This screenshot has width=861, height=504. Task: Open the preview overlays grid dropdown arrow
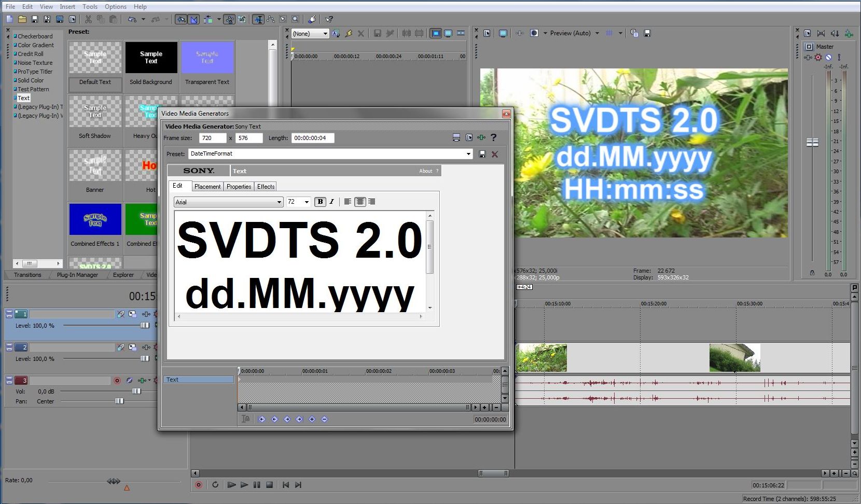tap(620, 33)
